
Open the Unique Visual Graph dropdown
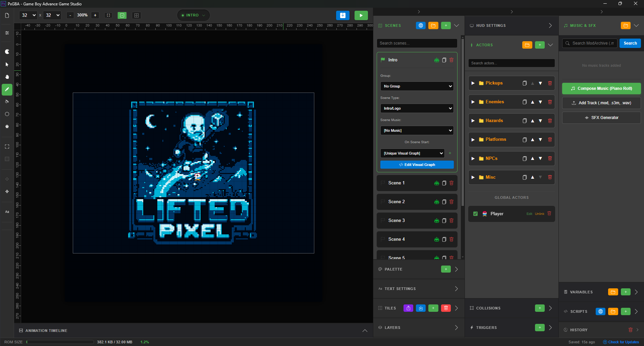point(413,153)
